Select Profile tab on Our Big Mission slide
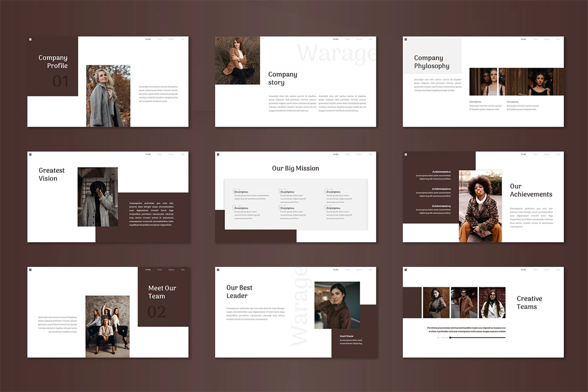The height and width of the screenshot is (392, 588). coord(336,154)
